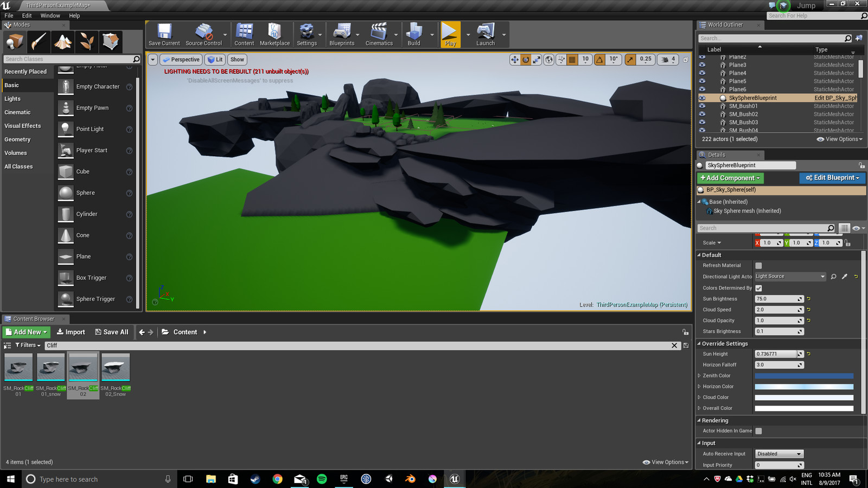Click Zenith Color swatch
The height and width of the screenshot is (488, 868).
click(804, 376)
